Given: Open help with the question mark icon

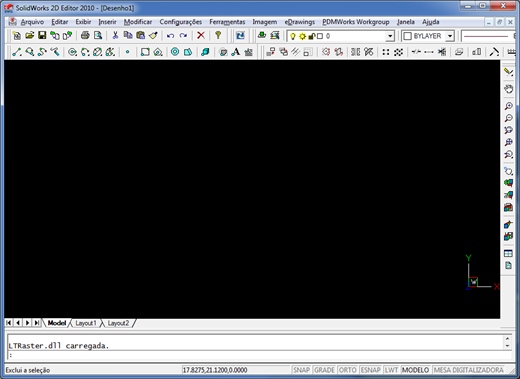Looking at the screenshot, I should point(218,35).
